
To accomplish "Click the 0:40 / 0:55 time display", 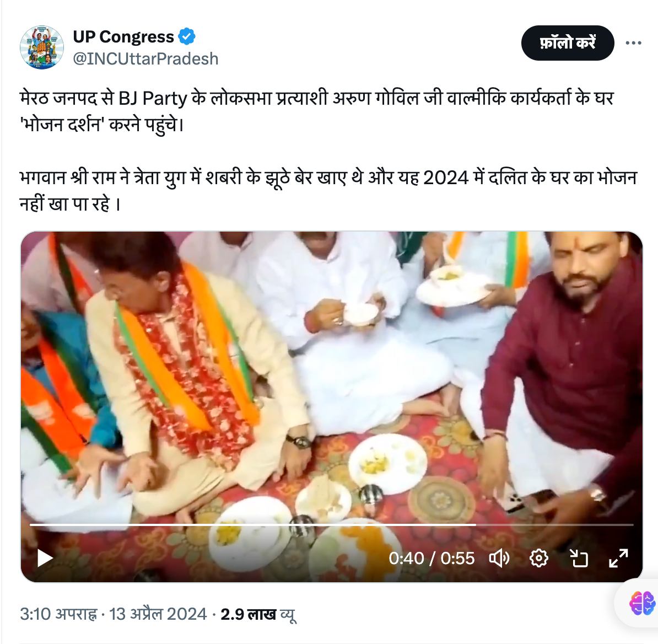I will coord(432,559).
